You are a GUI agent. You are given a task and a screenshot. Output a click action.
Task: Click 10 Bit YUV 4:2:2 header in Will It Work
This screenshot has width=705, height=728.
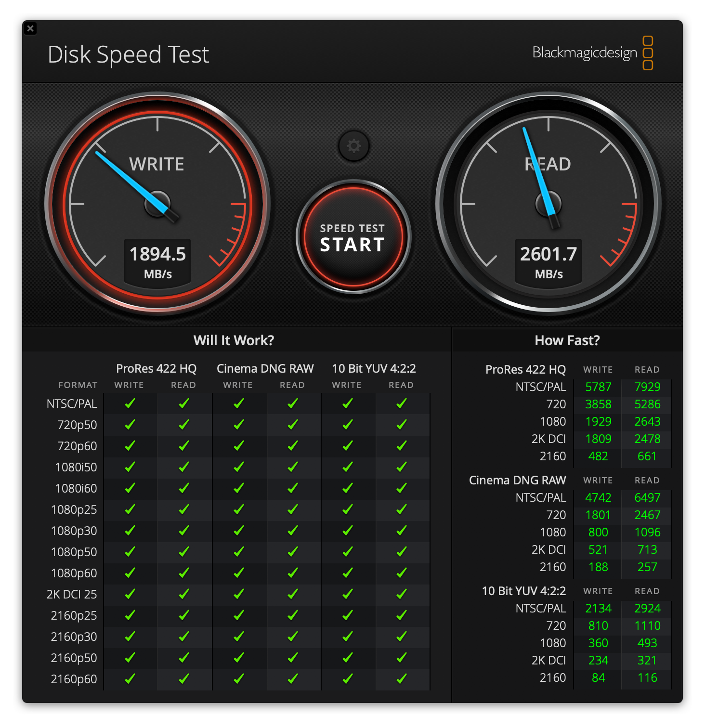click(x=374, y=368)
